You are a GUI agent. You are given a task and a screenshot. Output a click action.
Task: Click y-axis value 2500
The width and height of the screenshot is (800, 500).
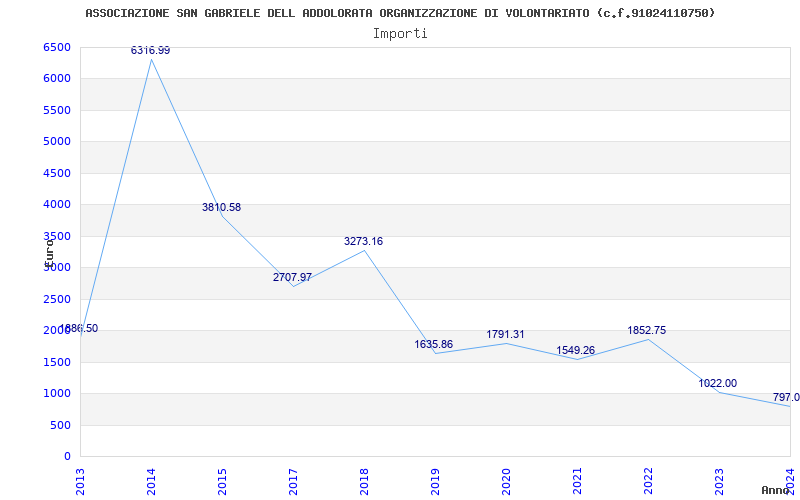tap(57, 299)
